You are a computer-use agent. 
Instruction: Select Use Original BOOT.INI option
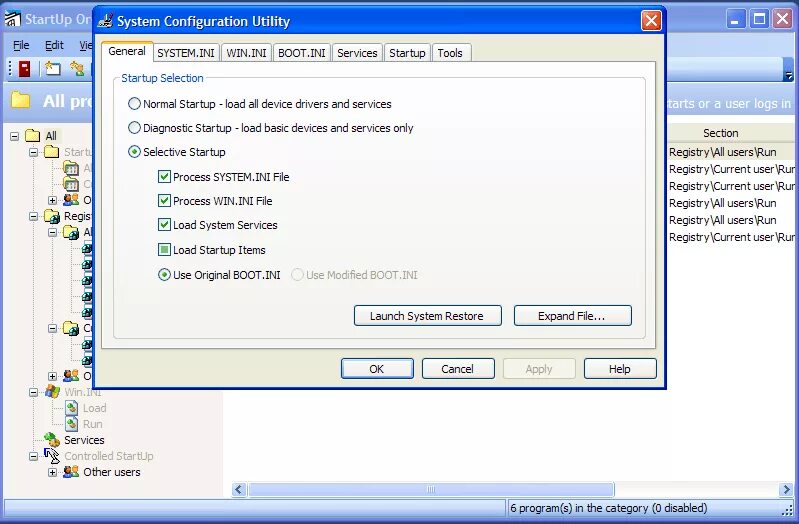164,275
